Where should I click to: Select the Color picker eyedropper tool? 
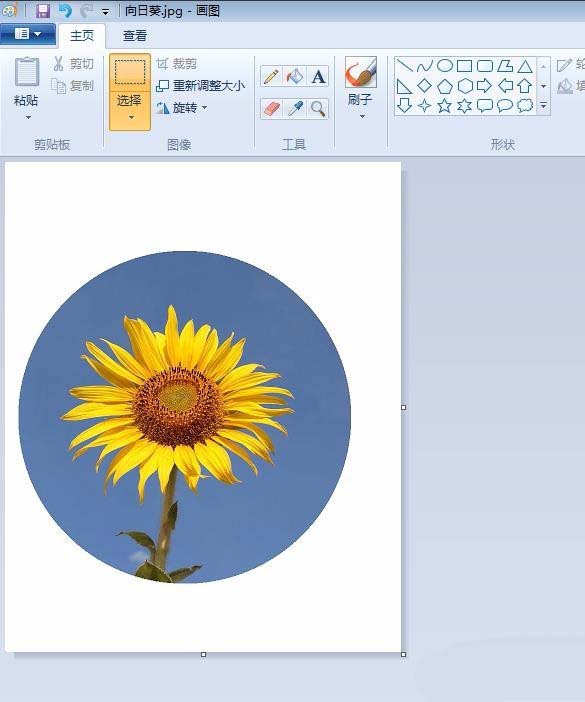(x=295, y=109)
